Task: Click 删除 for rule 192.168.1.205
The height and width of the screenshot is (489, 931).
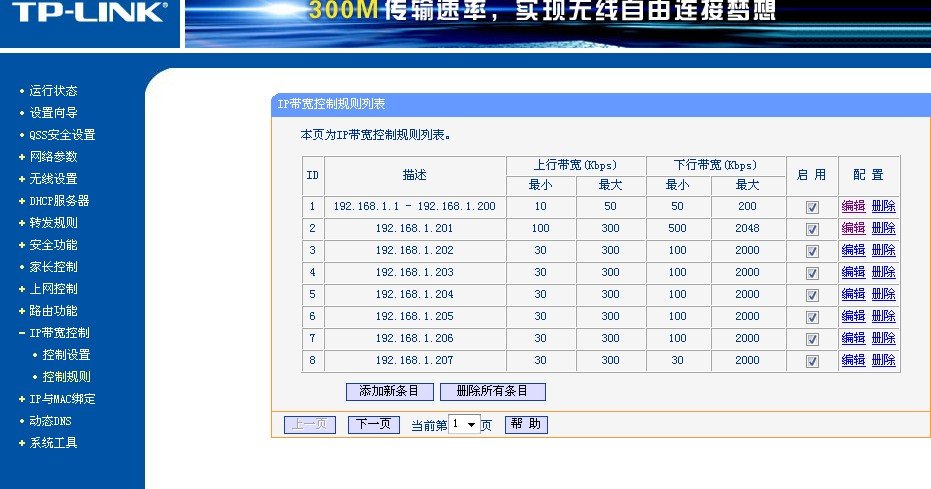Action: (x=884, y=316)
